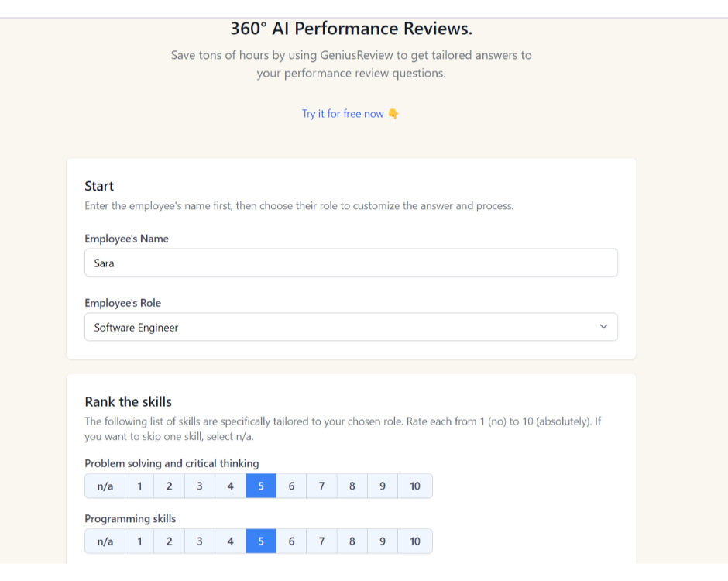Set Programming skills to 2
Screen dimensions: 728x581
point(170,541)
